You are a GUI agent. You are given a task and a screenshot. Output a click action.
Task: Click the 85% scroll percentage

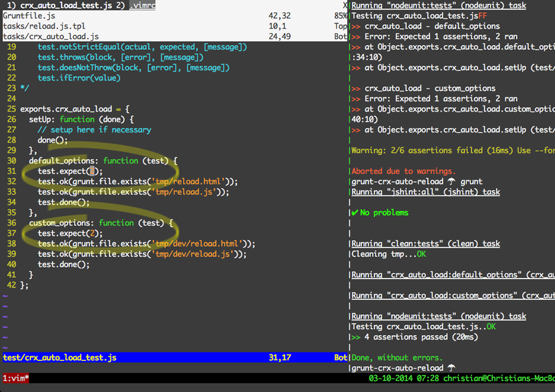[x=341, y=16]
